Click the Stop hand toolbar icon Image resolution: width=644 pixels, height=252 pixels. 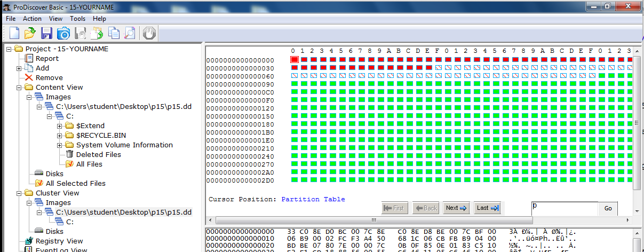(x=149, y=33)
